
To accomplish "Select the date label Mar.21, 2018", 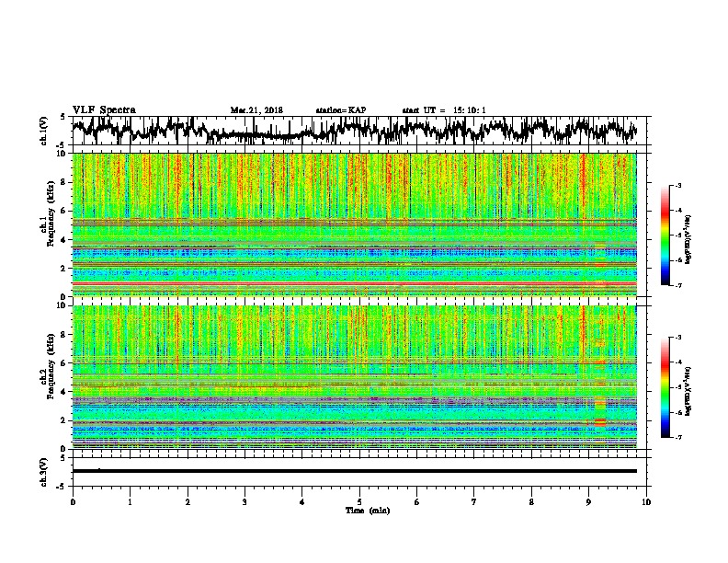I will 256,110.
